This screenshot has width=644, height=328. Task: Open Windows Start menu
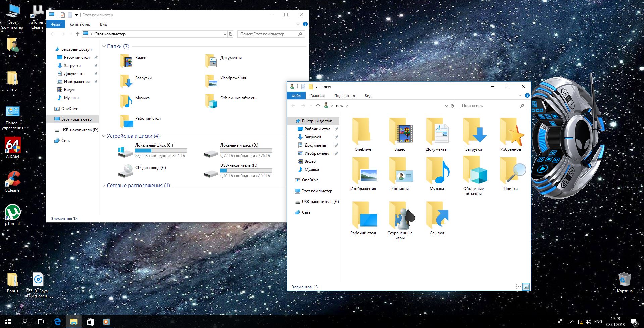coord(8,322)
